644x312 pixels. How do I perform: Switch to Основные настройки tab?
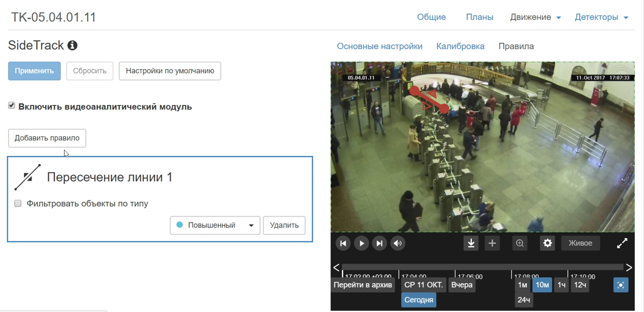point(380,46)
